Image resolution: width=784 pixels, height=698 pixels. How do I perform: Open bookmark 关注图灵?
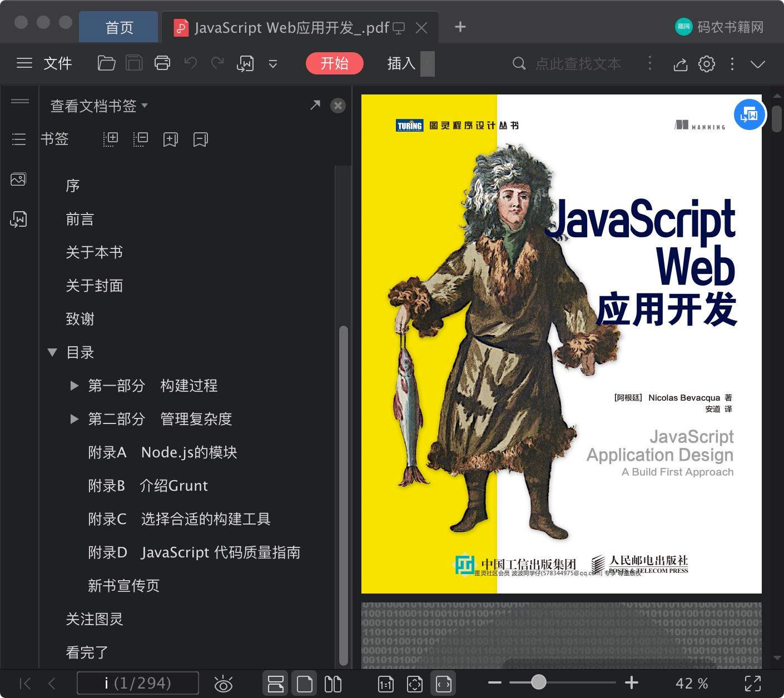94,619
